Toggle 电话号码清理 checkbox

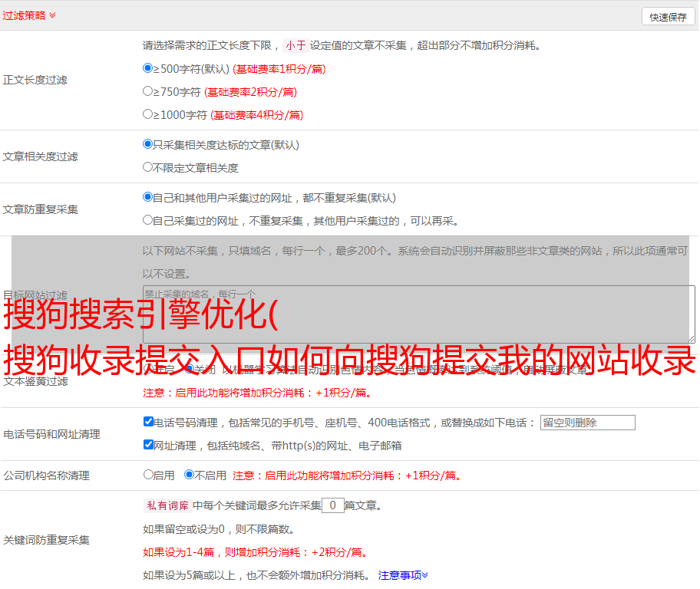[148, 422]
